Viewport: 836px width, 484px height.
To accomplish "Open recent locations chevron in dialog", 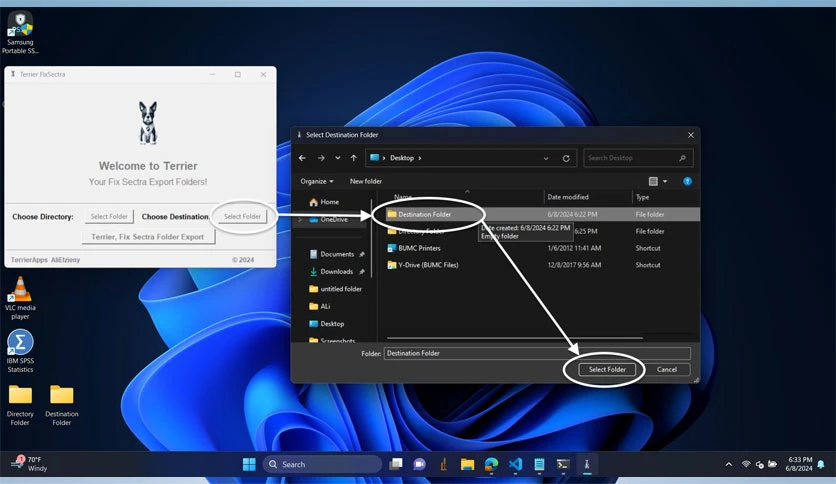I will pos(337,158).
